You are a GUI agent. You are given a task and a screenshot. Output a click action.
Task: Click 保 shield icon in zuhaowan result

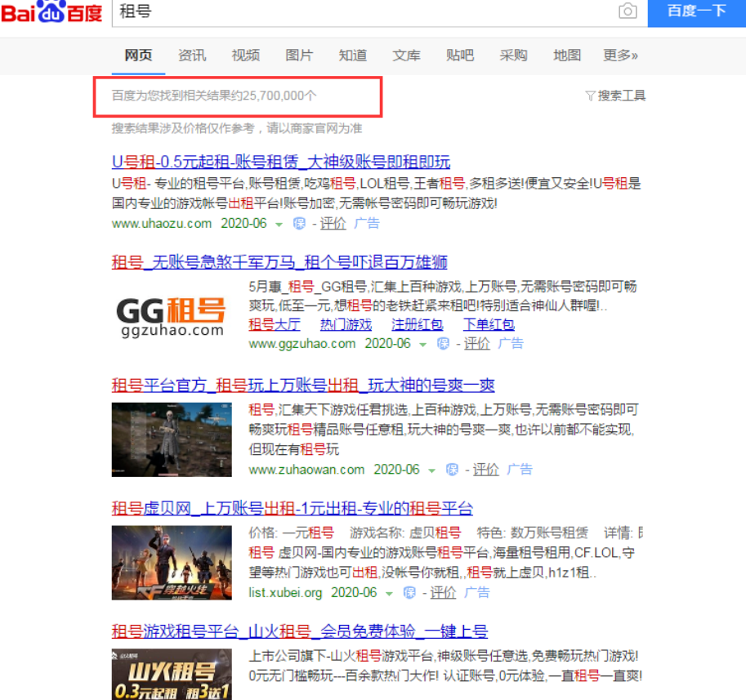(x=453, y=470)
